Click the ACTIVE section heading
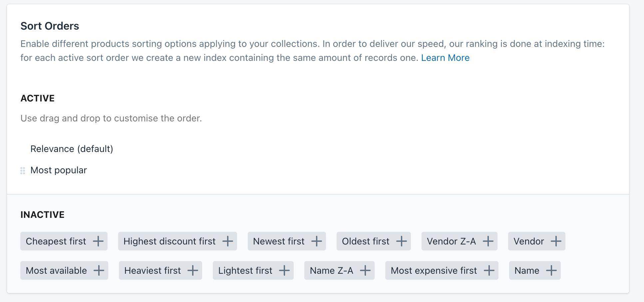 pyautogui.click(x=37, y=98)
